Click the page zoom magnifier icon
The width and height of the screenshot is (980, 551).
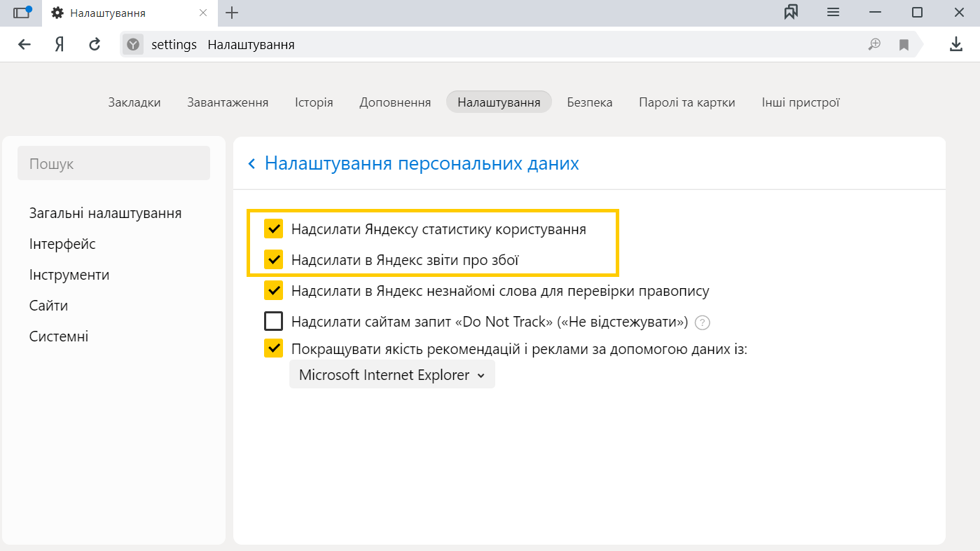coord(874,45)
